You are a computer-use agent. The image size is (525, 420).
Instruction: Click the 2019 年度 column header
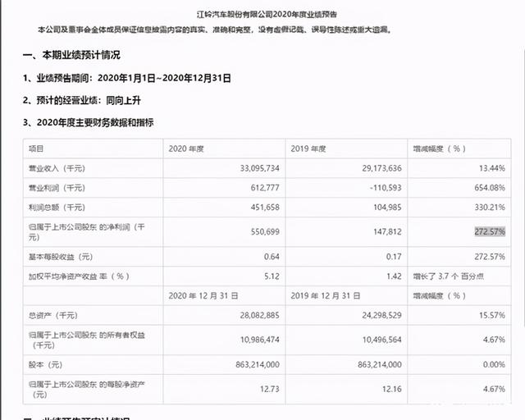point(308,148)
